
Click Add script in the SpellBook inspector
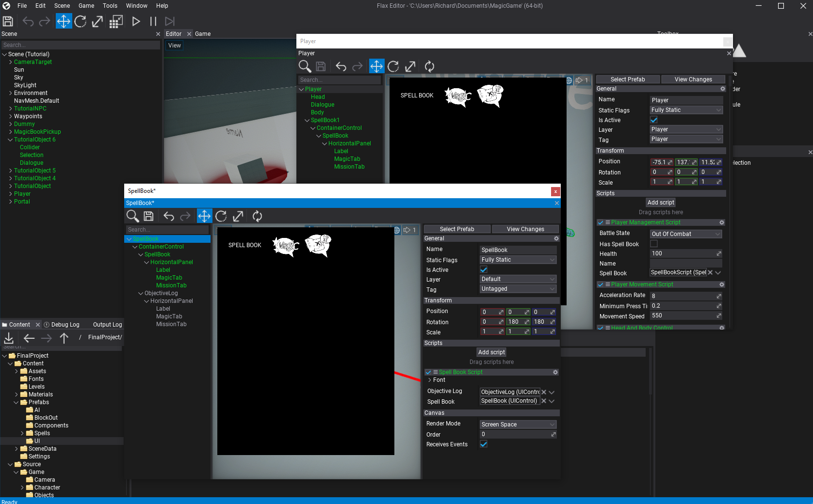[491, 352]
